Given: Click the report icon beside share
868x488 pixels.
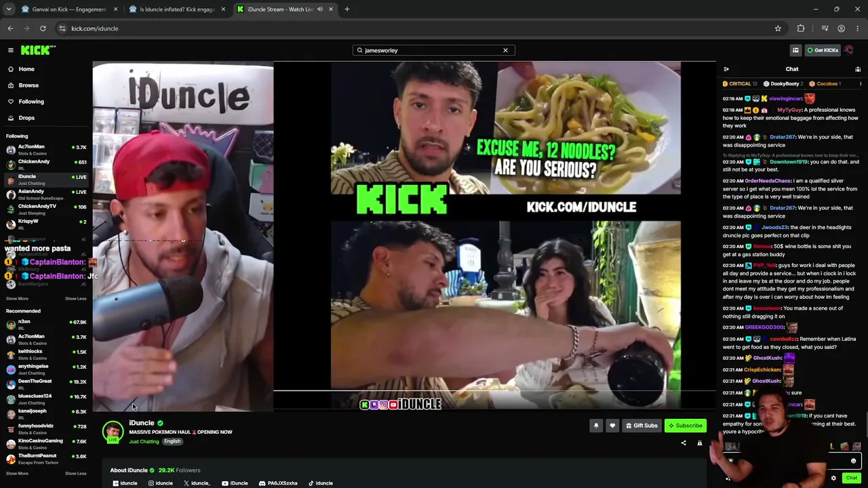Looking at the screenshot, I should pyautogui.click(x=700, y=443).
